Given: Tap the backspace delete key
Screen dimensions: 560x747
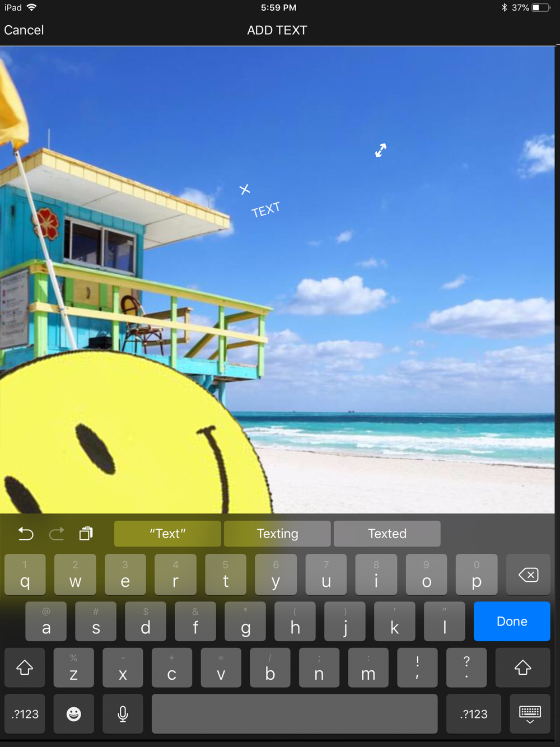Looking at the screenshot, I should pos(528,575).
